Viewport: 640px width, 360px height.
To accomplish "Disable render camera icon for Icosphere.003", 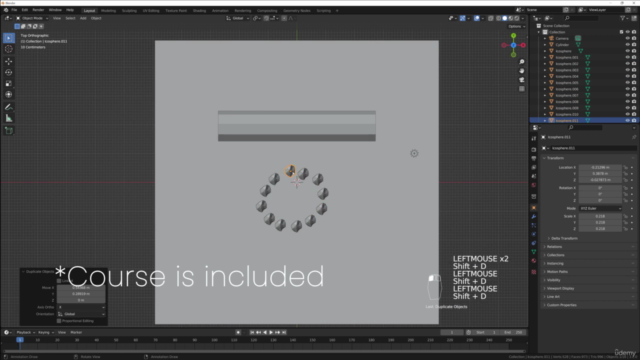I will [x=634, y=70].
